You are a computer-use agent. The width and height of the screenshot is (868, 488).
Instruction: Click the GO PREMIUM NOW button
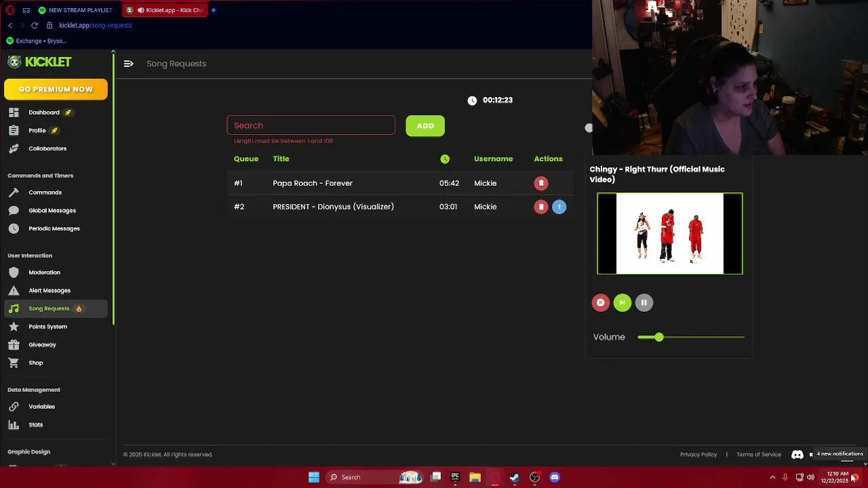point(56,89)
